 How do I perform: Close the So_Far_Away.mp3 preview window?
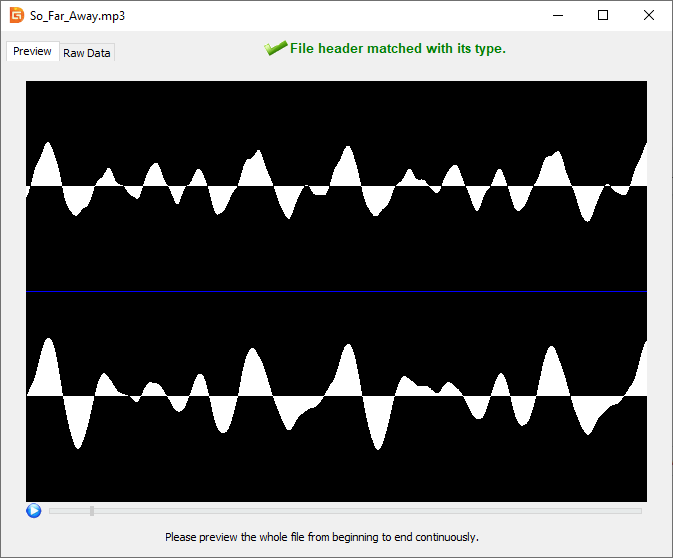649,16
